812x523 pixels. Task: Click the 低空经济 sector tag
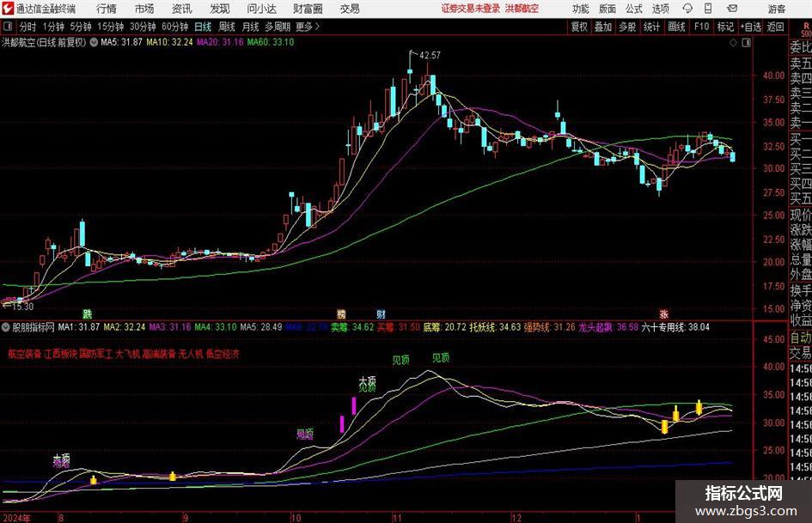click(223, 354)
